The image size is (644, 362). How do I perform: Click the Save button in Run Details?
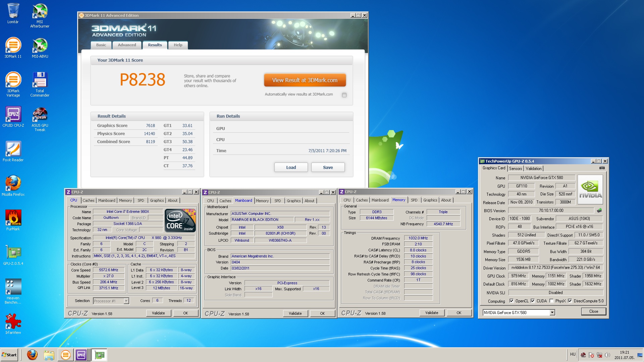[328, 167]
